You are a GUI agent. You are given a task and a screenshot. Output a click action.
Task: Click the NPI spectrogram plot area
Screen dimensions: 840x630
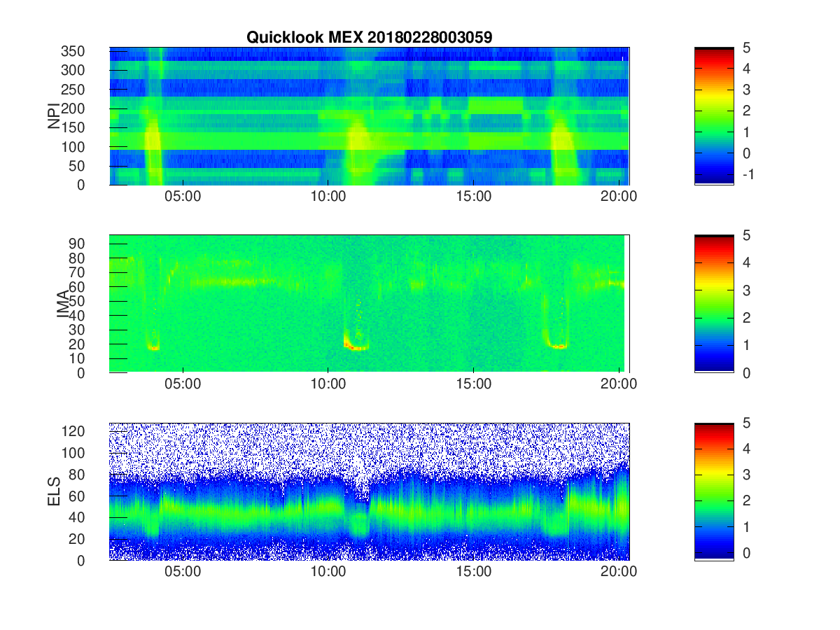(370, 116)
